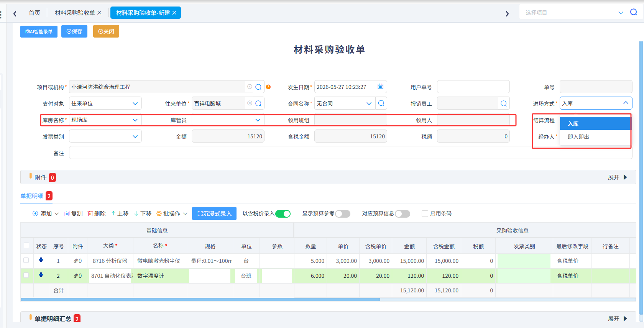Click the orange 关闭 button

coord(106,31)
